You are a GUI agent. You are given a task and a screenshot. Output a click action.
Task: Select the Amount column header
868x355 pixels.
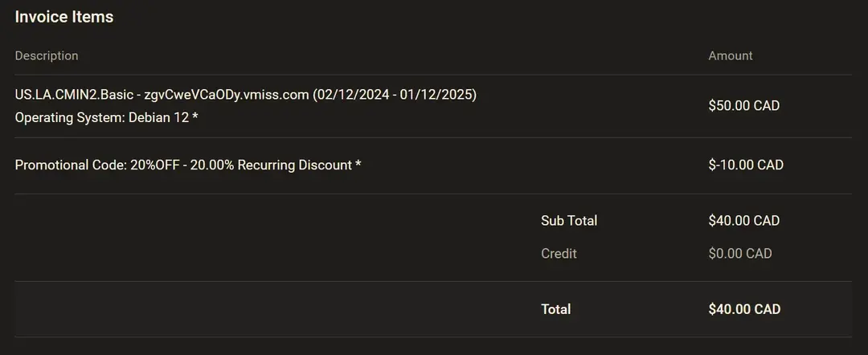(731, 55)
